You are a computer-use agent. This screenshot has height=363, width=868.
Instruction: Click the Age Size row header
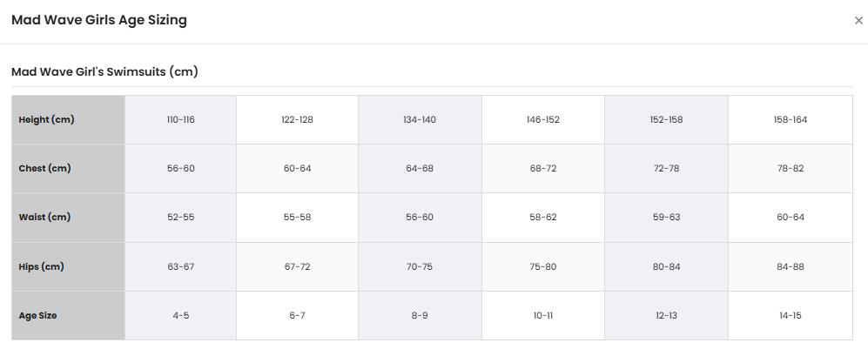(69, 315)
